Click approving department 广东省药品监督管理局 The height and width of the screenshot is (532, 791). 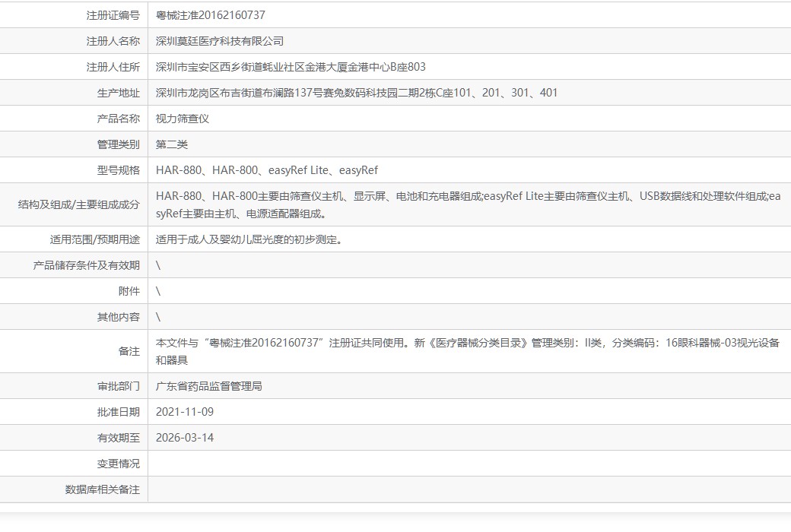tap(209, 386)
